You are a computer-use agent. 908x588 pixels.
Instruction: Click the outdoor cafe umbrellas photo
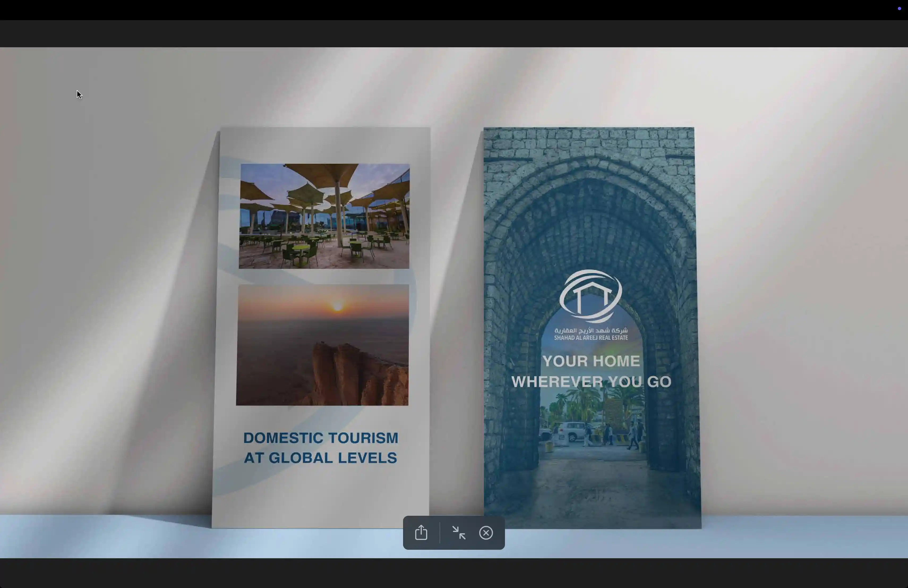coord(324,216)
